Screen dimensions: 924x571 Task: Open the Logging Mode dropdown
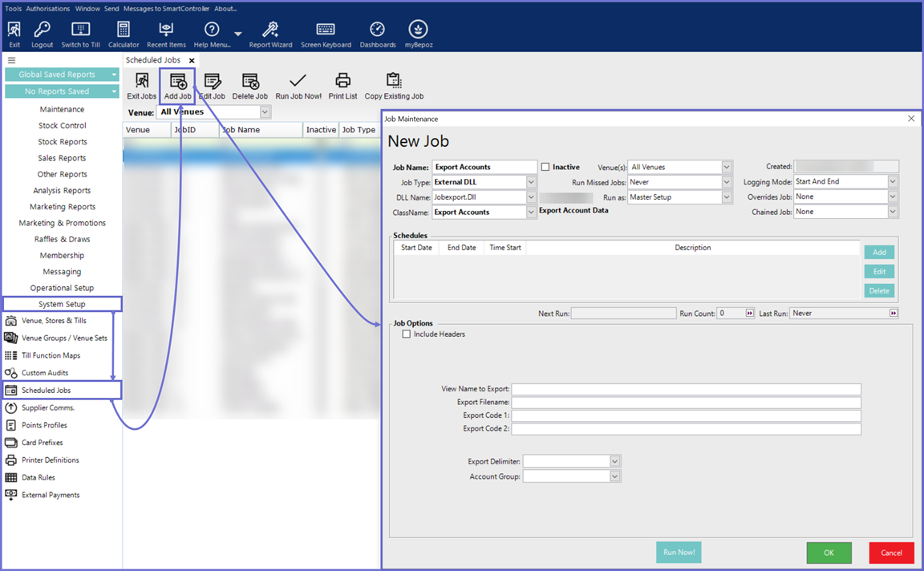pos(893,182)
